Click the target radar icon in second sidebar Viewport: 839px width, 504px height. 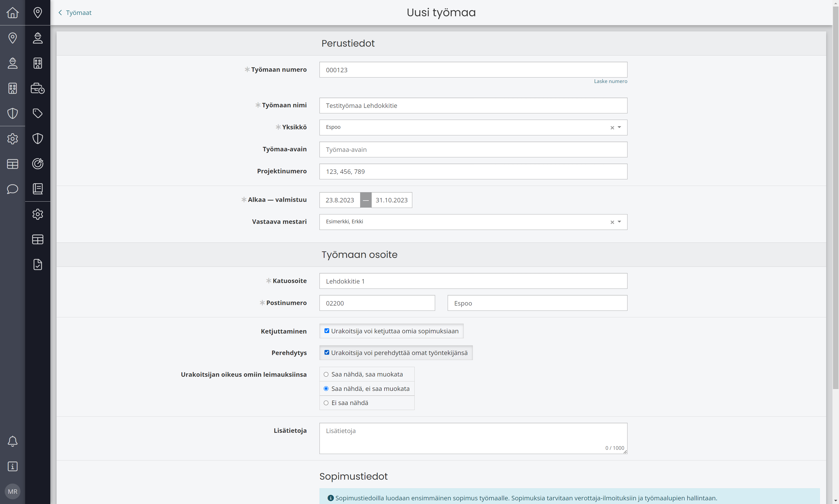[x=38, y=164]
